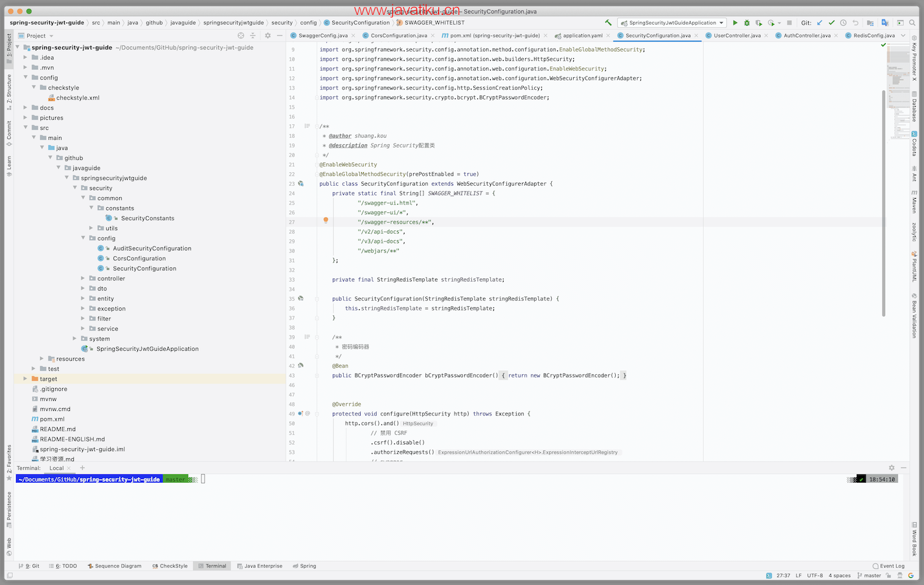Click the Search Everywhere magnifier icon
The width and height of the screenshot is (924, 585).
click(912, 23)
